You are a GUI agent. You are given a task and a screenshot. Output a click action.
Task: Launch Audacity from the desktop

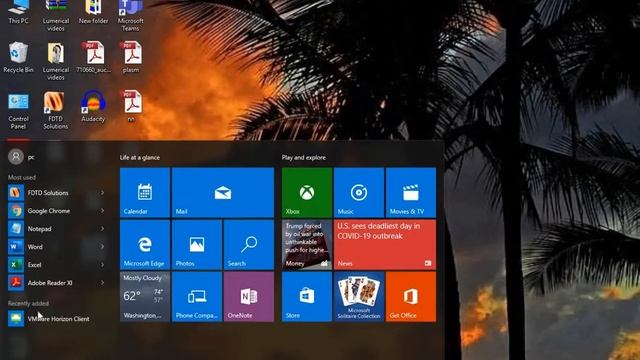(x=93, y=107)
